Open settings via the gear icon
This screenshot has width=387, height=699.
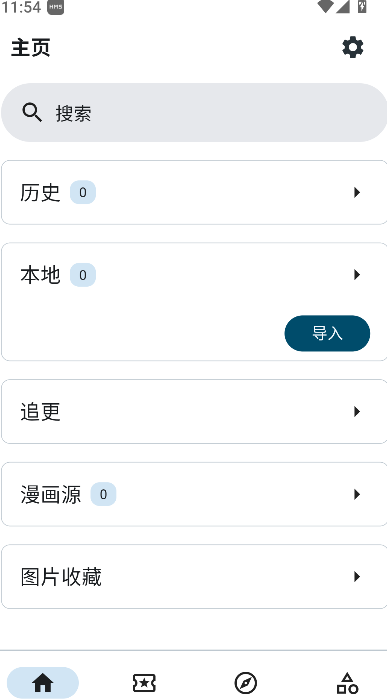(x=353, y=47)
